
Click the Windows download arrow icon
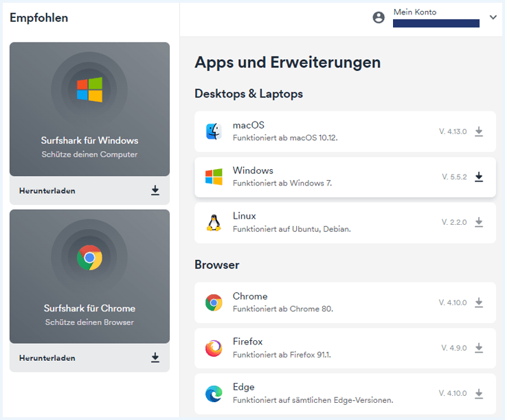click(x=479, y=177)
